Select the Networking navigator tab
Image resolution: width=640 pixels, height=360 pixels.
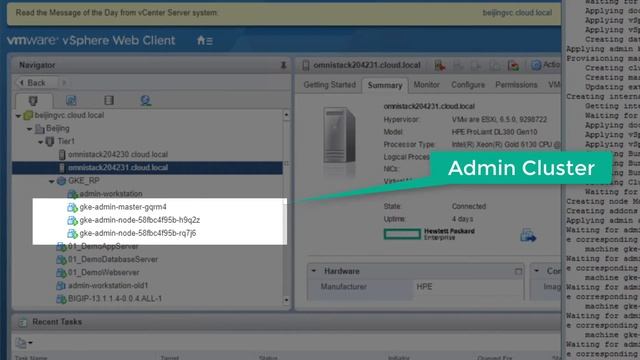(x=146, y=100)
